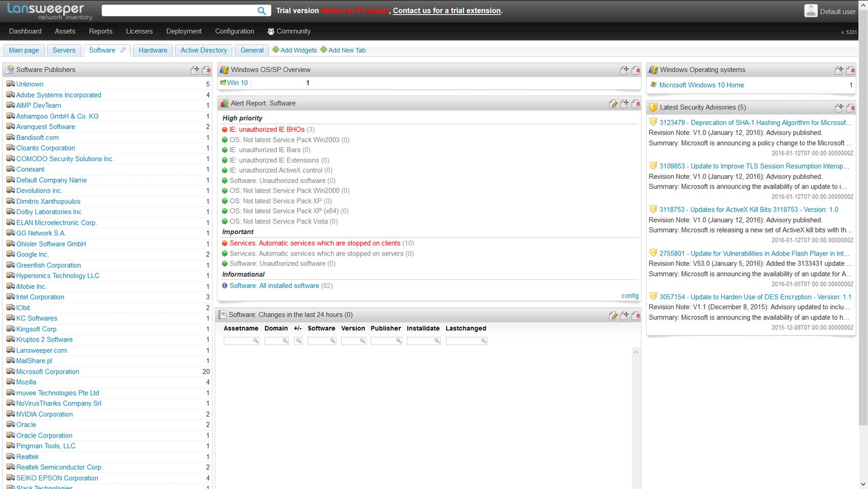Screen dimensions: 868x489
Task: Open Adobe Systems Incorporated publisher
Action: 59,95
